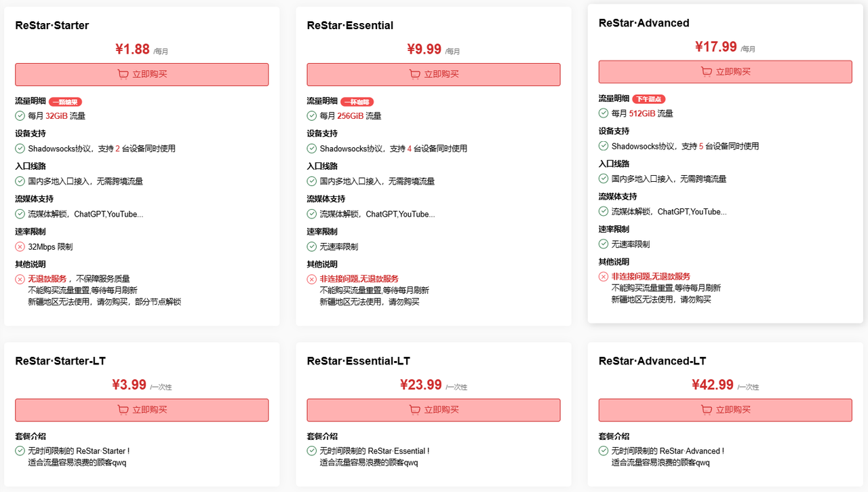Click check icon beside 无时间限制的 ReStar·Advanced

[x=604, y=451]
